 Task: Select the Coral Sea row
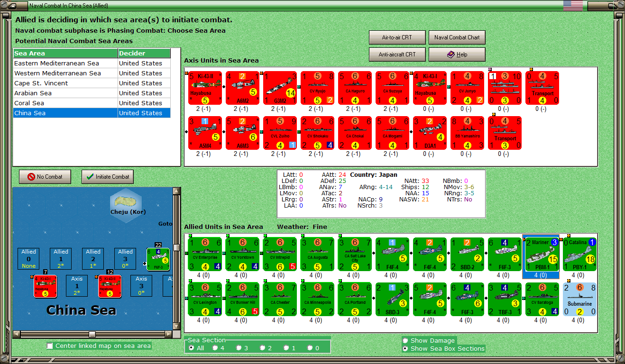pyautogui.click(x=92, y=103)
